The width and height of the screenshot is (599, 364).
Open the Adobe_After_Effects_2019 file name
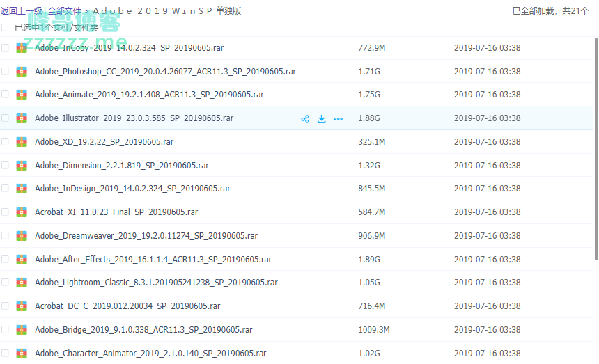coord(153,260)
